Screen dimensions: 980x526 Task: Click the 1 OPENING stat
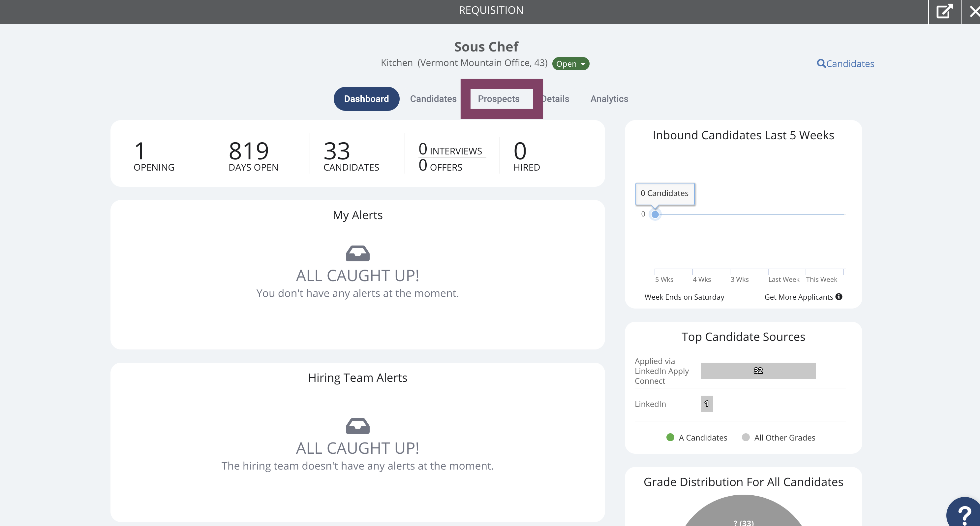tap(154, 156)
